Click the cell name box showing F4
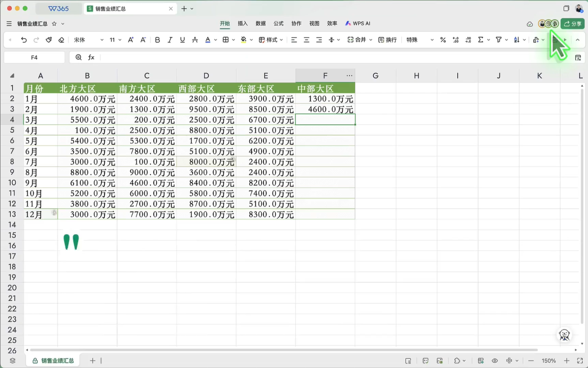The image size is (588, 368). point(34,57)
